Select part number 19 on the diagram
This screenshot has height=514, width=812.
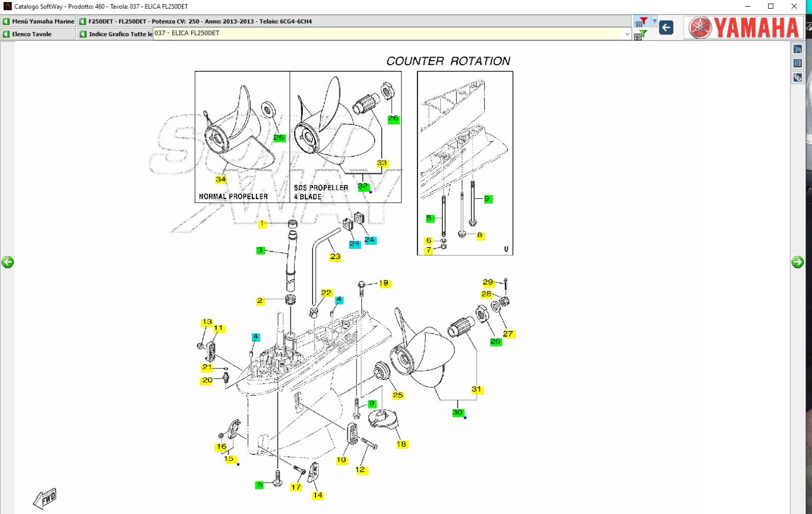(384, 283)
